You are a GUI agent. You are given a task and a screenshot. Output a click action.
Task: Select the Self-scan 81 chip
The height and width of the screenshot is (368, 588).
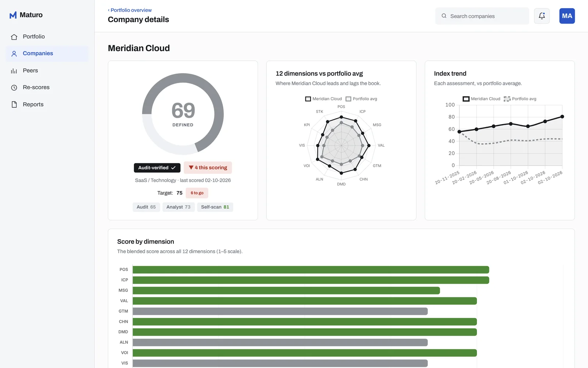(x=215, y=207)
